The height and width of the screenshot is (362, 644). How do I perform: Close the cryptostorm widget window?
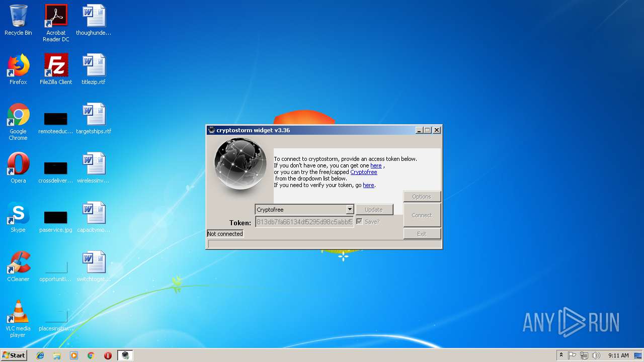click(437, 130)
